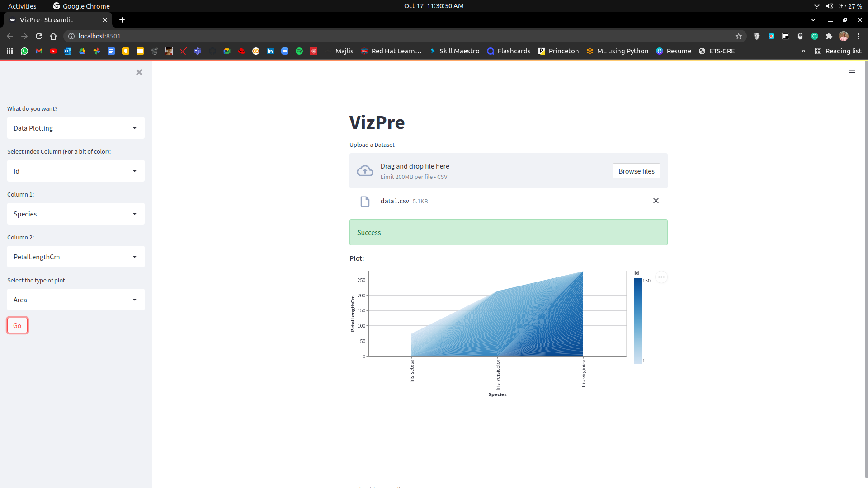Click the Chrome extensions puzzle icon
868x488 pixels.
(829, 36)
